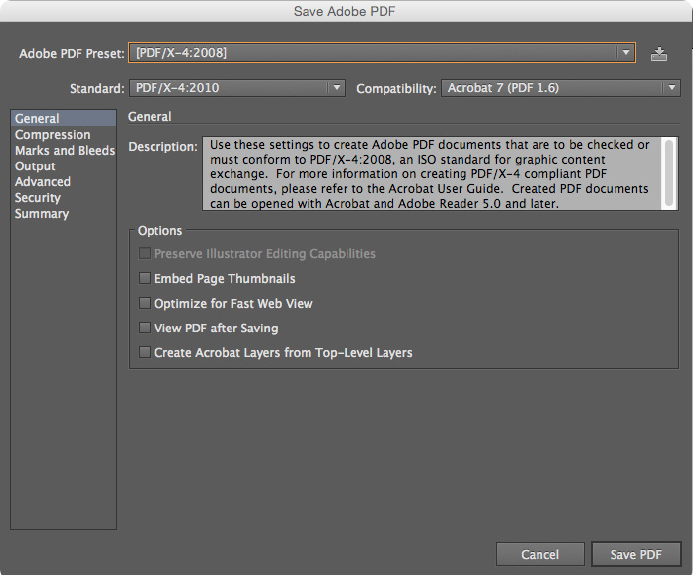Open the Adobe PDF Preset dropdown
The width and height of the screenshot is (693, 581).
pos(382,53)
